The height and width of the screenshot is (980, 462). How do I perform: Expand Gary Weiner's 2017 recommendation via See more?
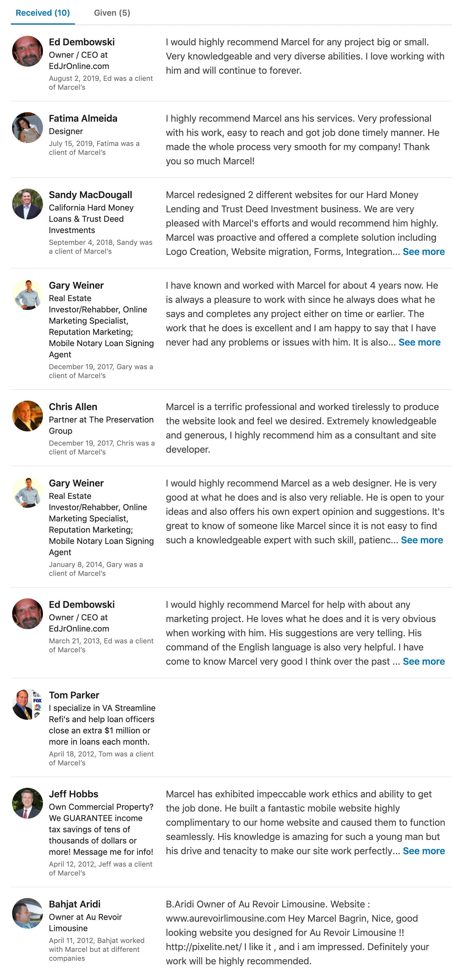coord(419,342)
